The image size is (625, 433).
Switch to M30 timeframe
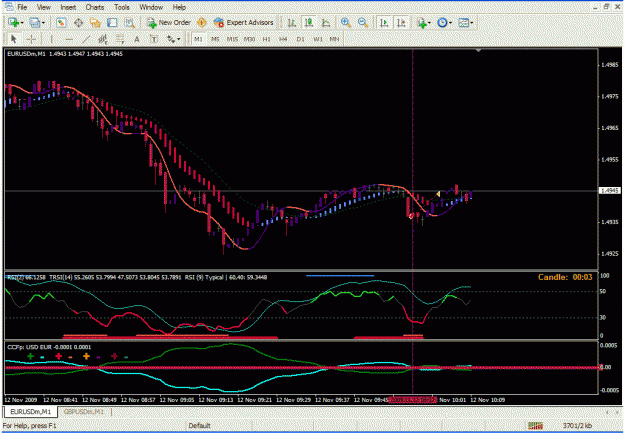[250, 39]
